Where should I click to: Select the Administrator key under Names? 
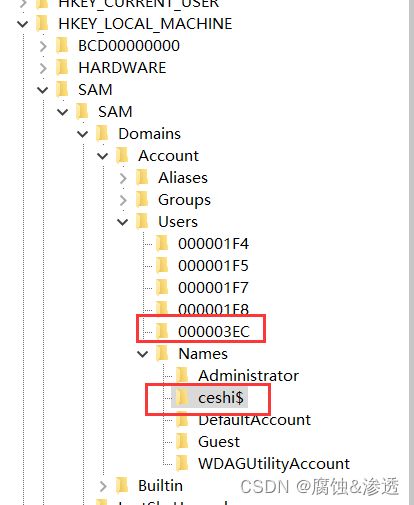tap(248, 376)
